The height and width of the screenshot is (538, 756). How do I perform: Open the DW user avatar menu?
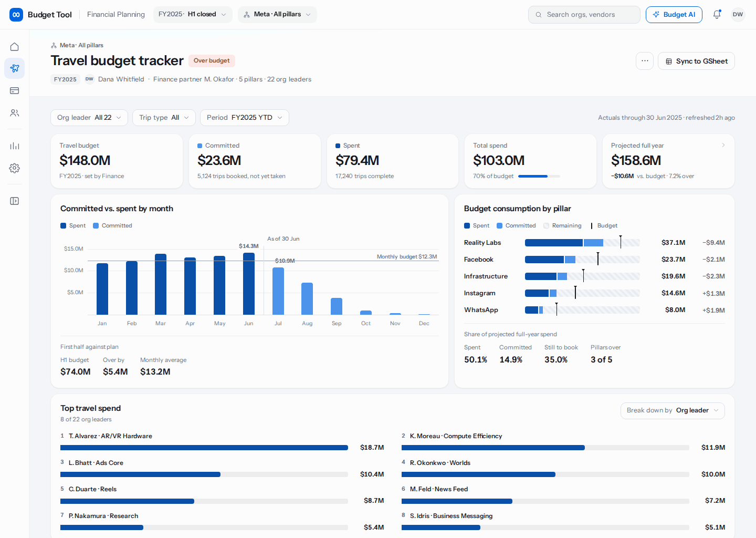[x=738, y=15]
